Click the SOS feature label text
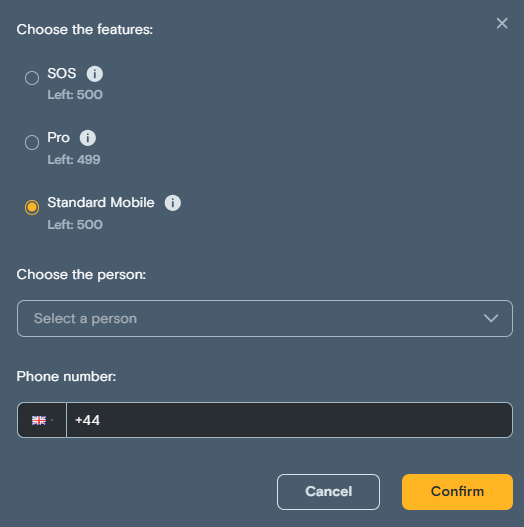This screenshot has height=527, width=524. point(62,73)
